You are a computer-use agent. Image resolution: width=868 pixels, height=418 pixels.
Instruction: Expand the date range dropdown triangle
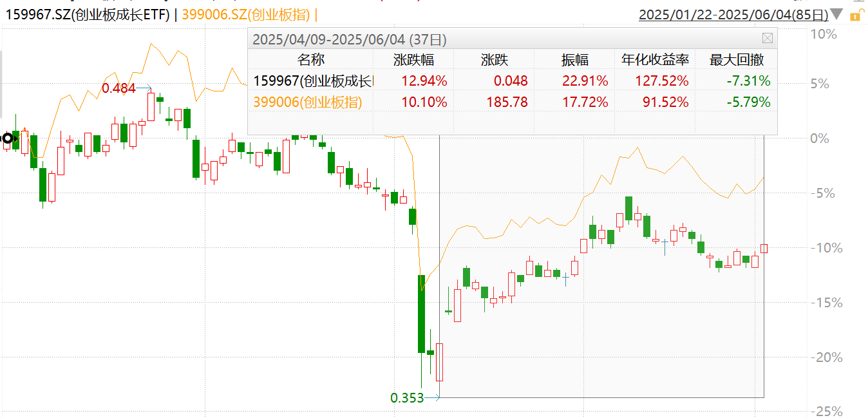[836, 14]
